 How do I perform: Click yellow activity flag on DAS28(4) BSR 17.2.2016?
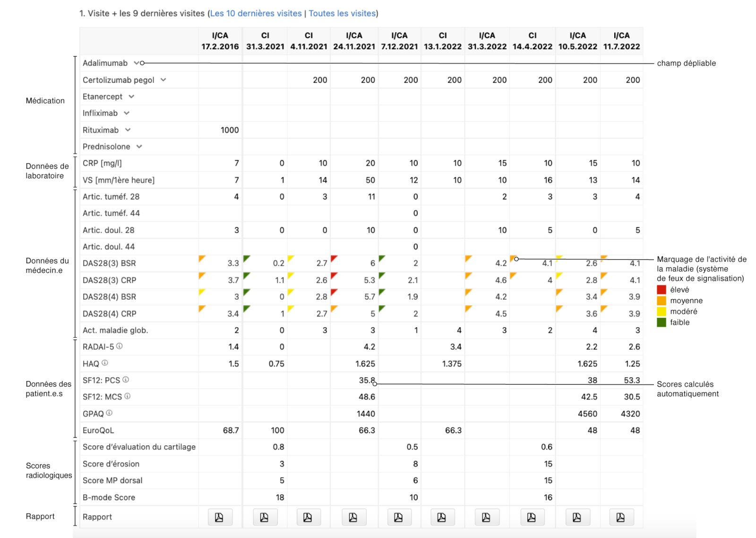[x=201, y=291]
